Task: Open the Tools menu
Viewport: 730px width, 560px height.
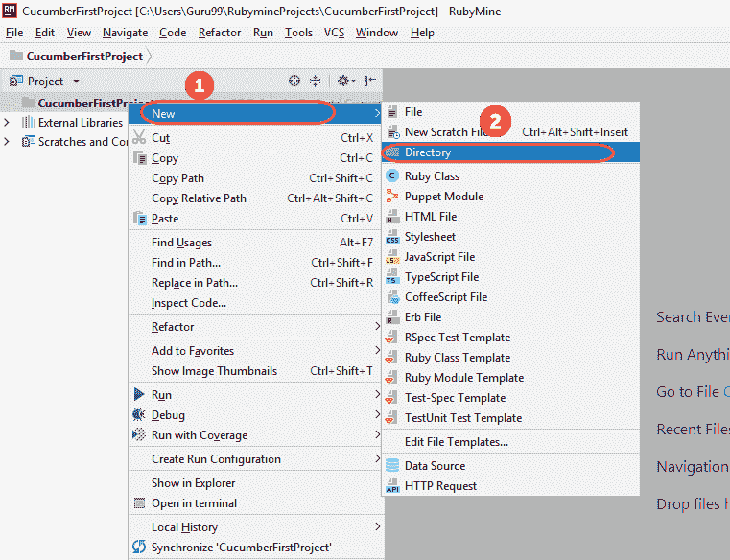Action: [298, 33]
